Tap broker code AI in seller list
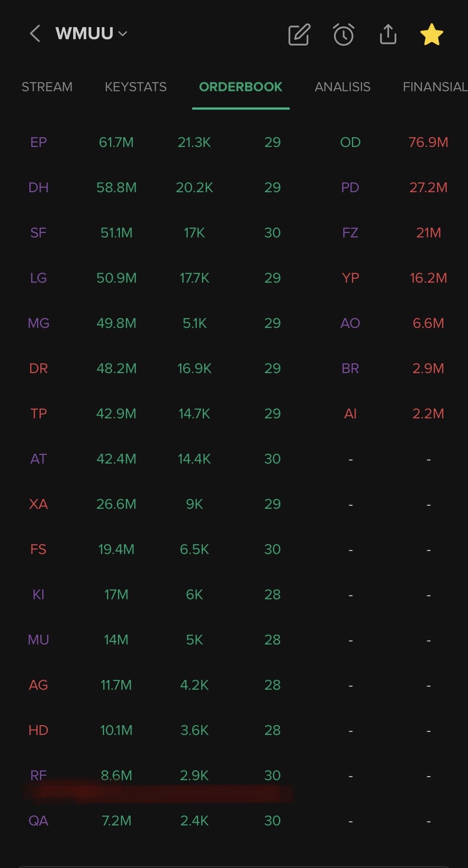Screen dimensions: 468x868 [x=350, y=413]
